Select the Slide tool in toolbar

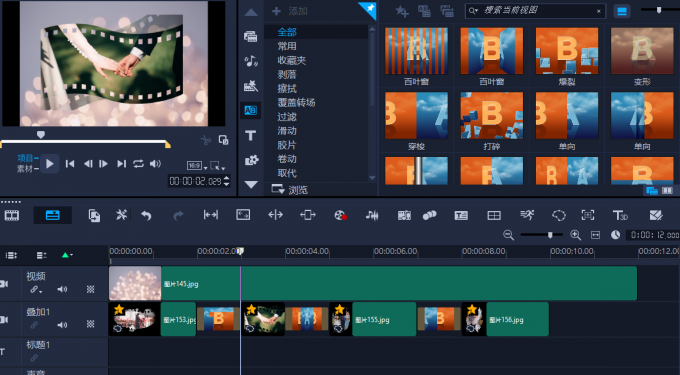coord(307,215)
